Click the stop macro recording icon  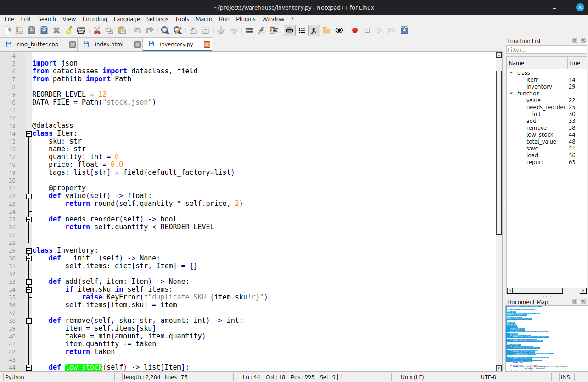[x=367, y=30]
